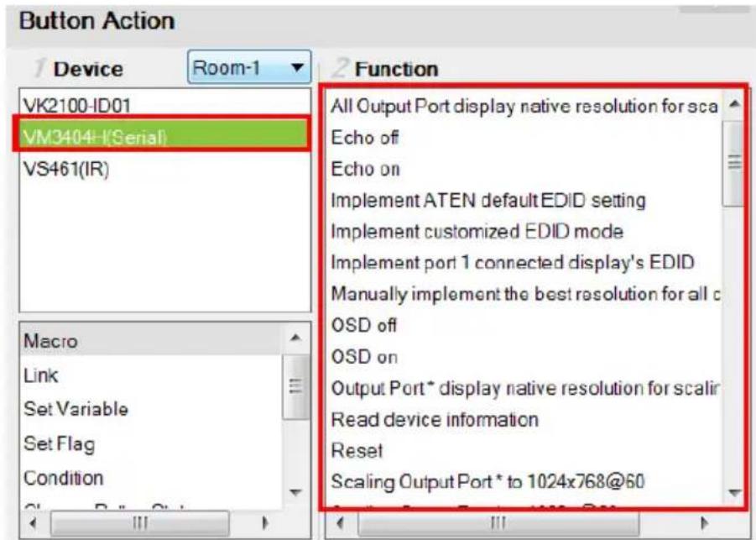Screen dimensions: 756x540
Task: Choose Set Flag action
Action: click(151, 443)
